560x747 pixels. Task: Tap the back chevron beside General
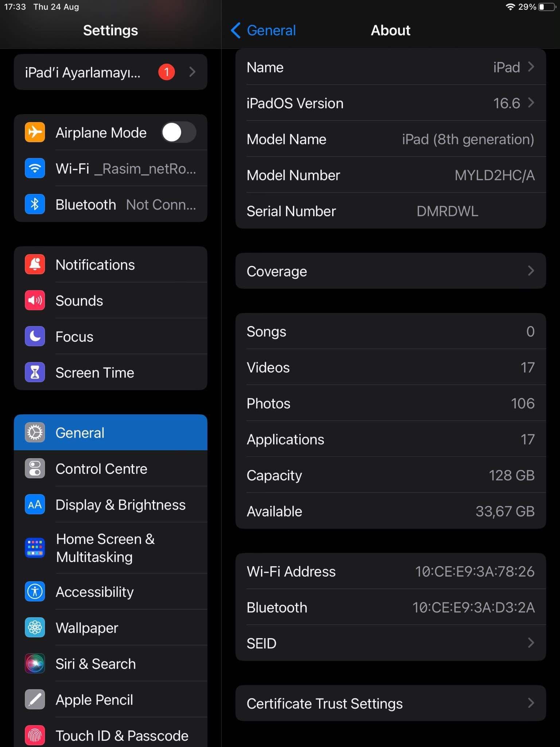click(x=236, y=30)
